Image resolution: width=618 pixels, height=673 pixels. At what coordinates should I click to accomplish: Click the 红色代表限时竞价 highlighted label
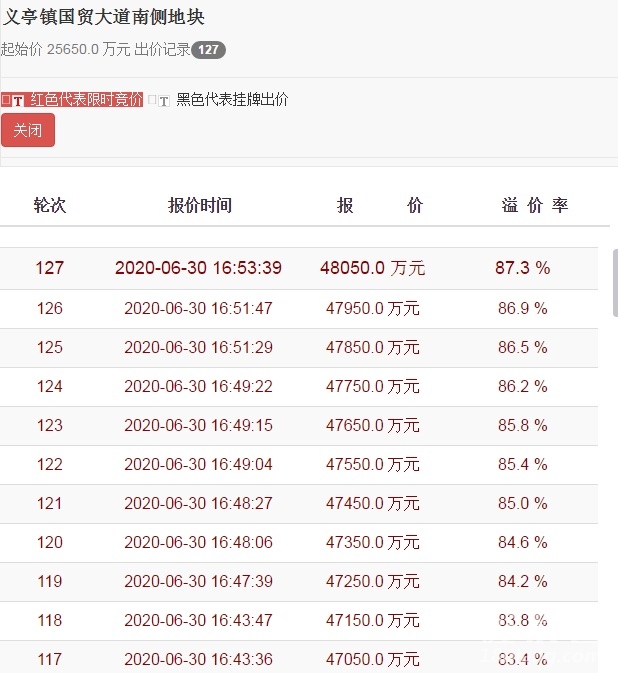[86, 100]
